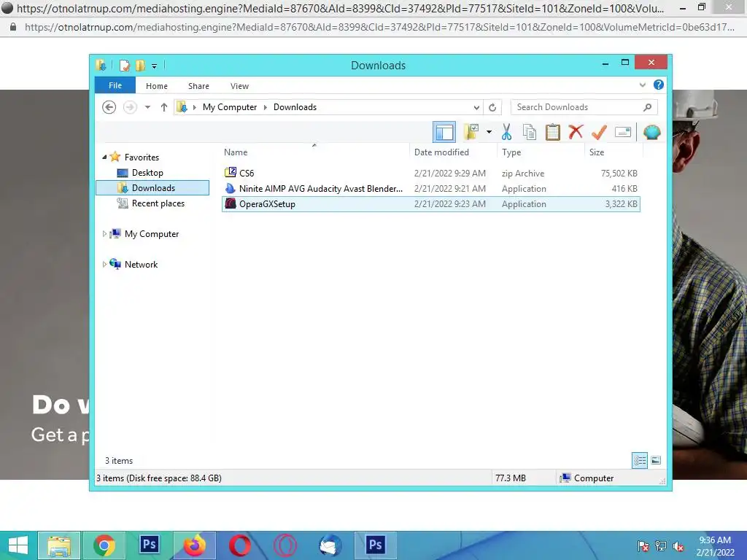Click the Paste clipboard icon
Image resolution: width=747 pixels, height=560 pixels.
tap(553, 132)
